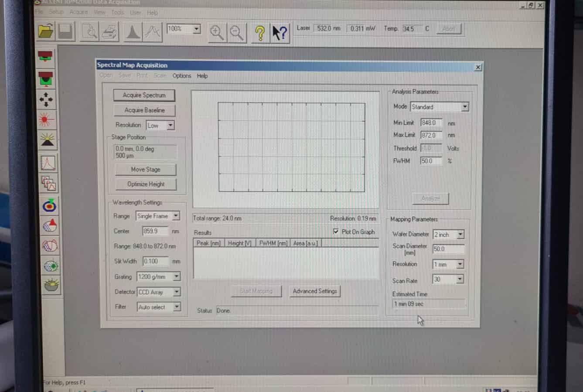Open Help menu in Spectral Map Acquisition dialog
The width and height of the screenshot is (583, 392).
202,76
